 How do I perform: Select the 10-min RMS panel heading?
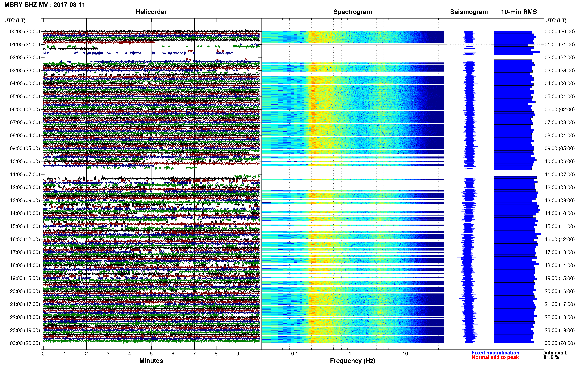[519, 12]
